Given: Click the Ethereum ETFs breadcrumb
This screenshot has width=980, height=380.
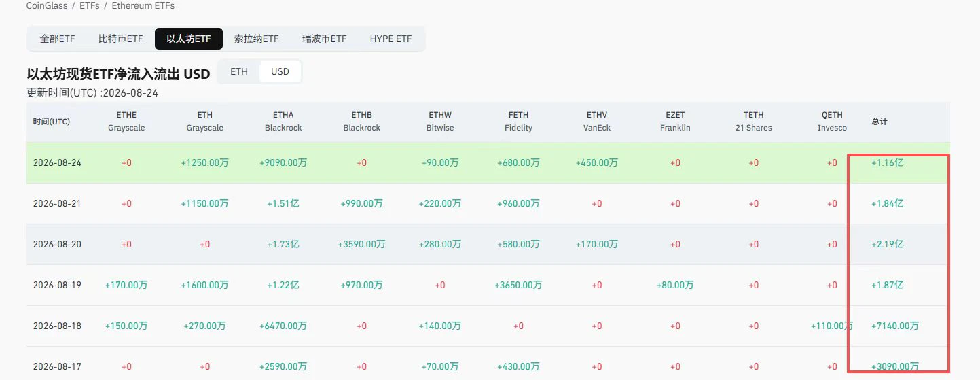Looking at the screenshot, I should (143, 5).
